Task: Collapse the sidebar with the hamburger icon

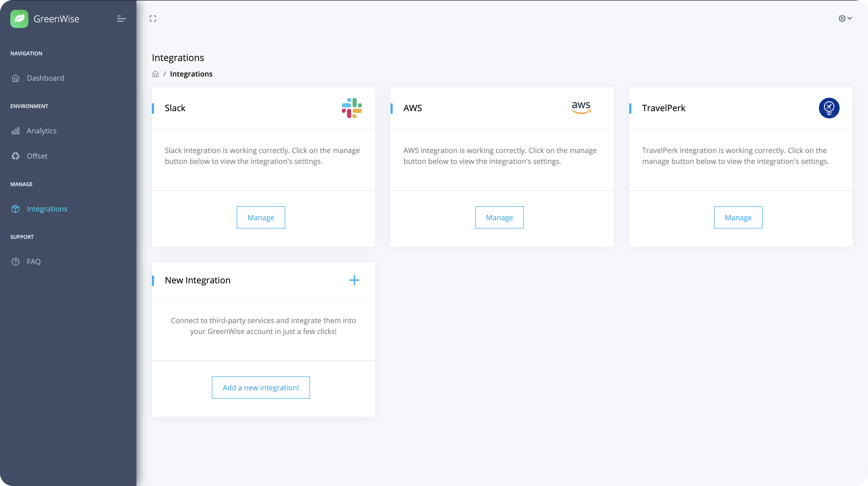Action: (x=121, y=19)
